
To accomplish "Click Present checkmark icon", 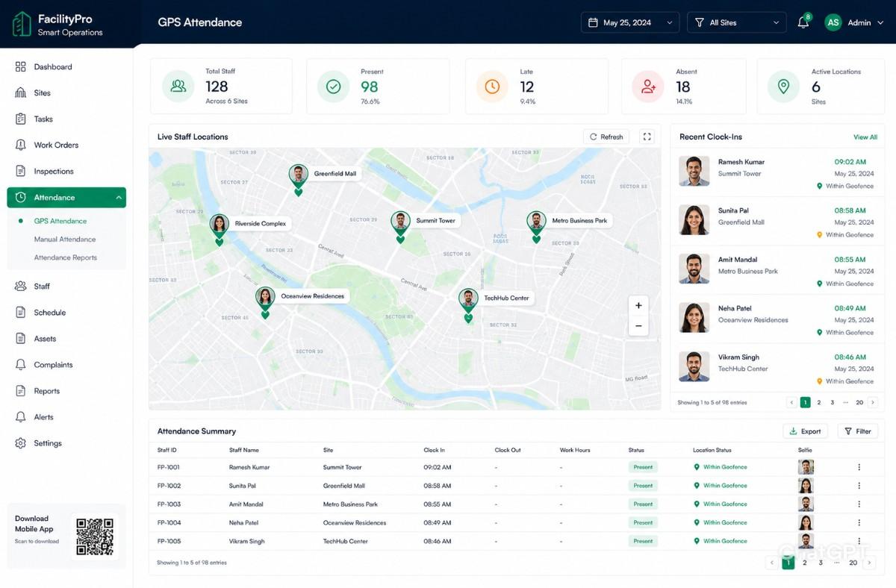I will 333,87.
